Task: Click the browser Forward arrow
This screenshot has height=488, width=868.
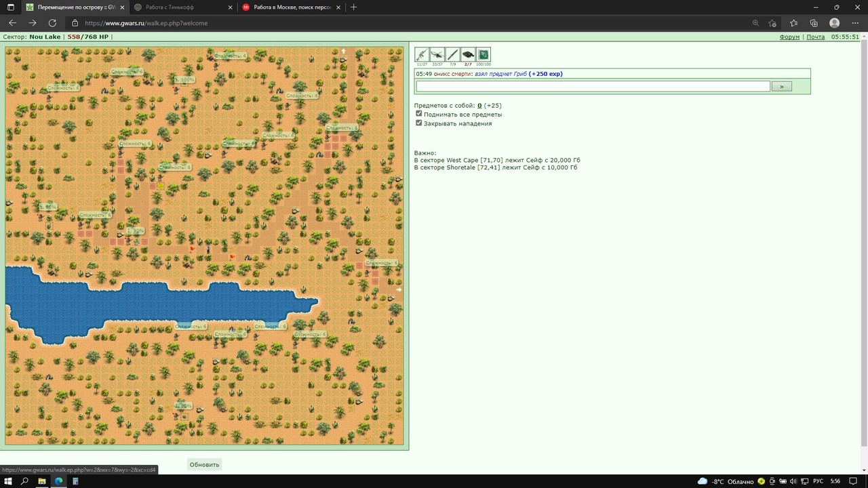Action: click(33, 23)
